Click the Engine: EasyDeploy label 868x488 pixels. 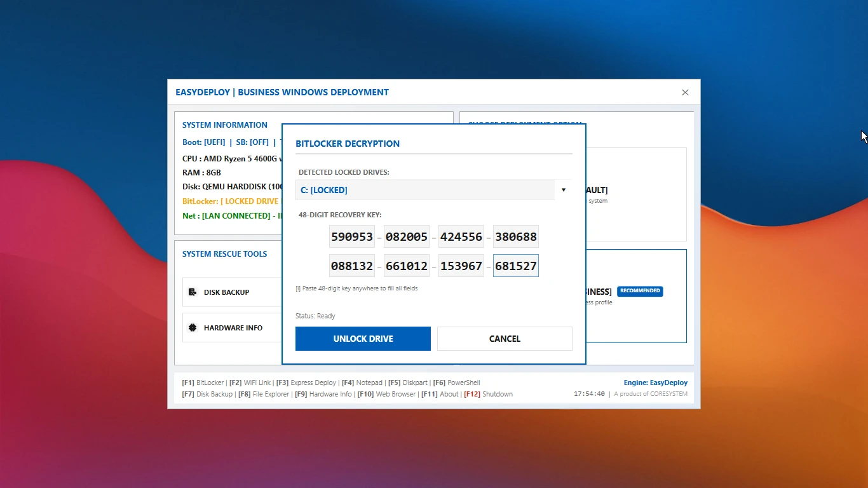click(656, 383)
